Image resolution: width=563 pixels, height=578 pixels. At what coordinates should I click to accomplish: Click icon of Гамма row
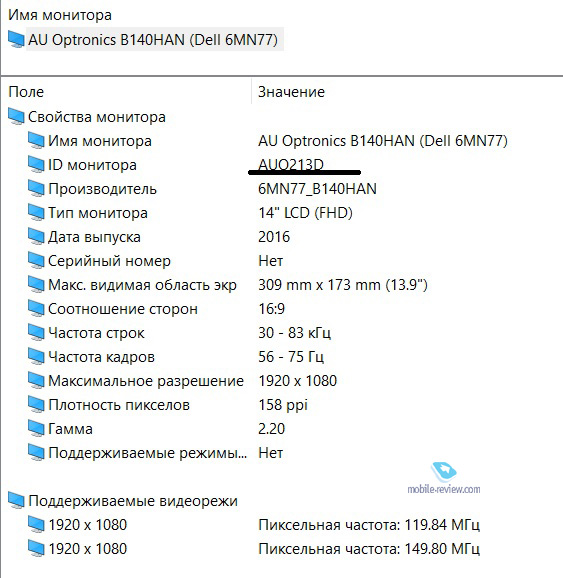click(x=36, y=428)
